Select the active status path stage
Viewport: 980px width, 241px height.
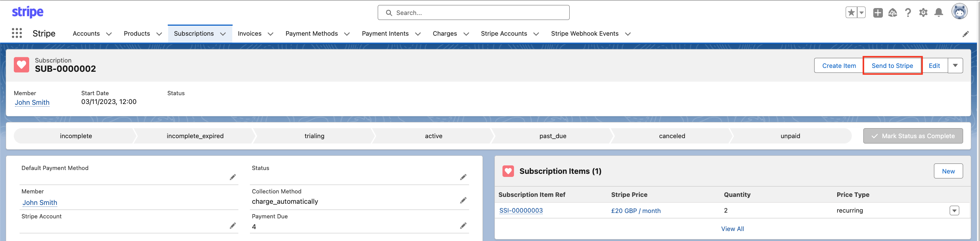(433, 136)
